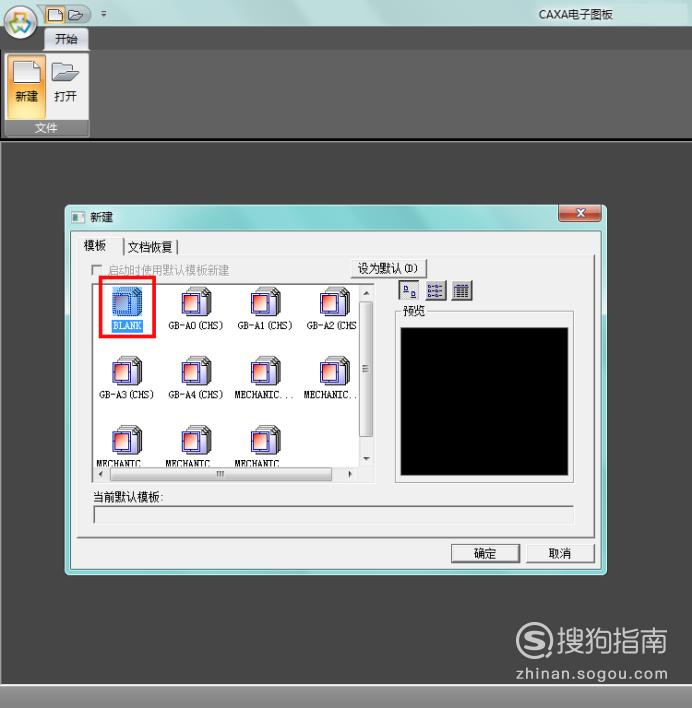Click the horizontal scroll right arrow

[350, 474]
